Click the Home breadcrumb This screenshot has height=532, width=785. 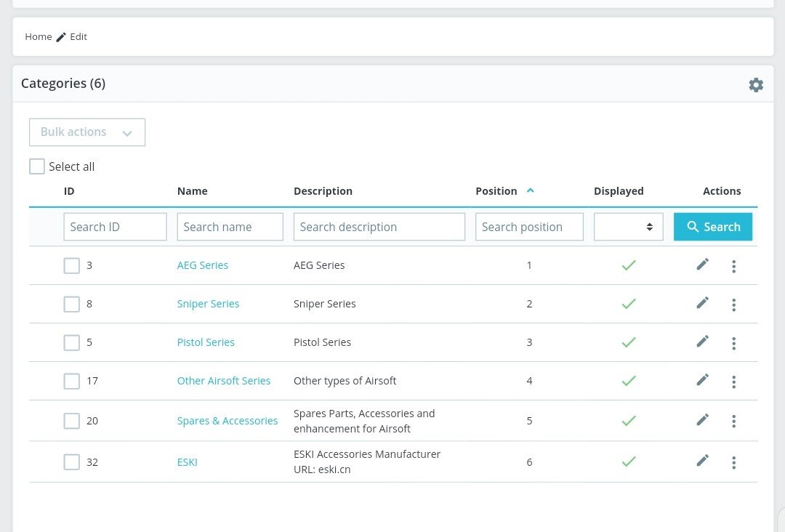pyautogui.click(x=39, y=36)
